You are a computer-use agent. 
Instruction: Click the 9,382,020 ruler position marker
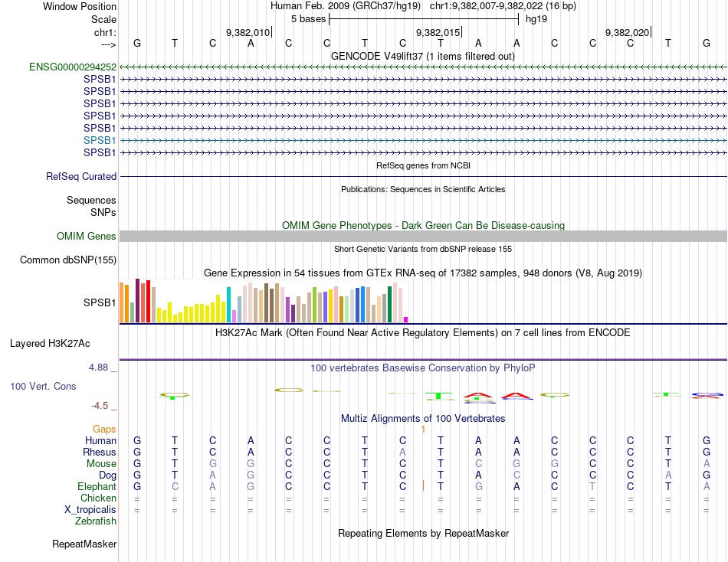coord(628,32)
